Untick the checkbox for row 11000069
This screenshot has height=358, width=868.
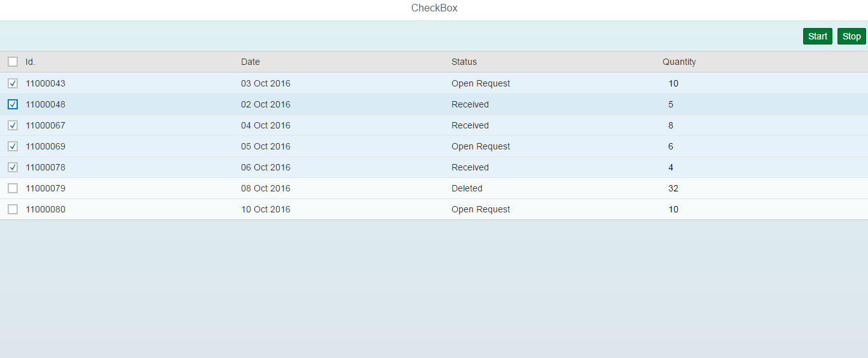click(x=13, y=146)
